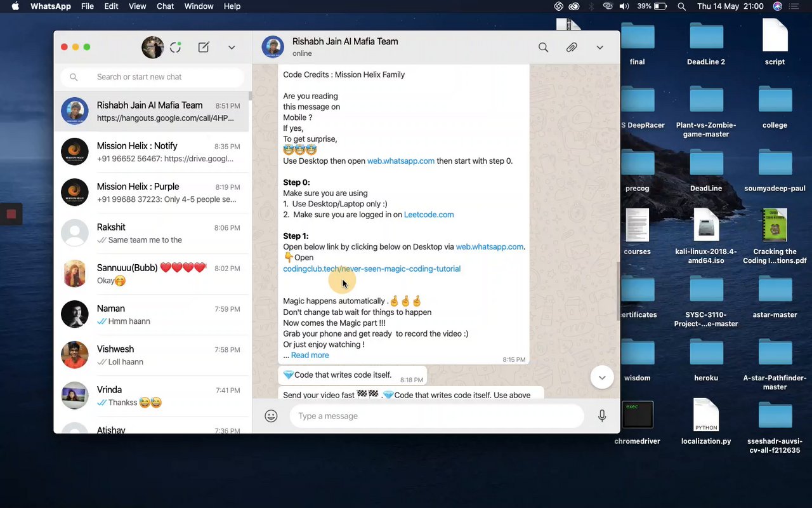Record a voice message with microphone
This screenshot has height=508, width=812.
(602, 416)
